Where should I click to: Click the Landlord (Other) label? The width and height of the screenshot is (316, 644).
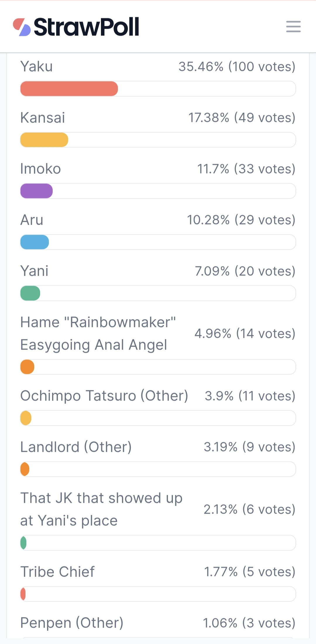point(76,447)
